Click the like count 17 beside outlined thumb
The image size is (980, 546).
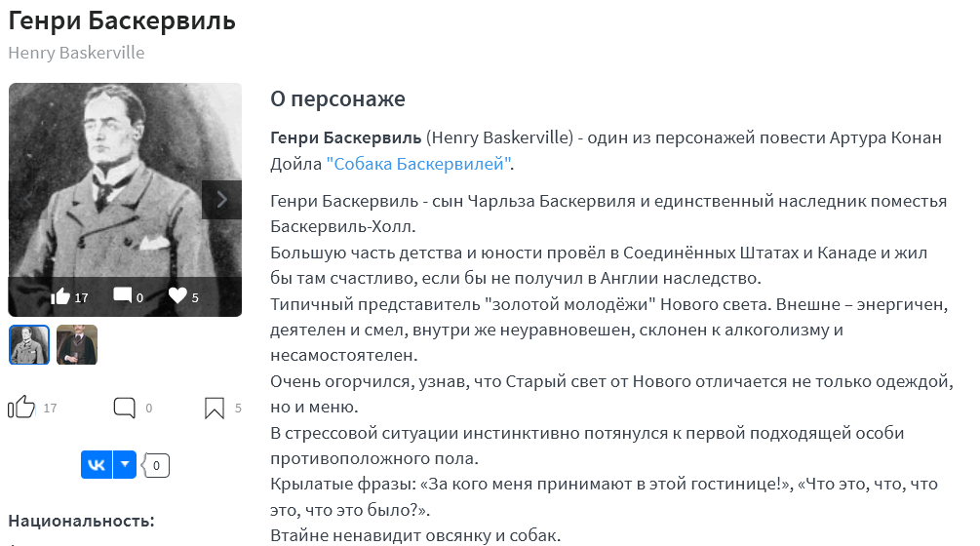tap(50, 409)
